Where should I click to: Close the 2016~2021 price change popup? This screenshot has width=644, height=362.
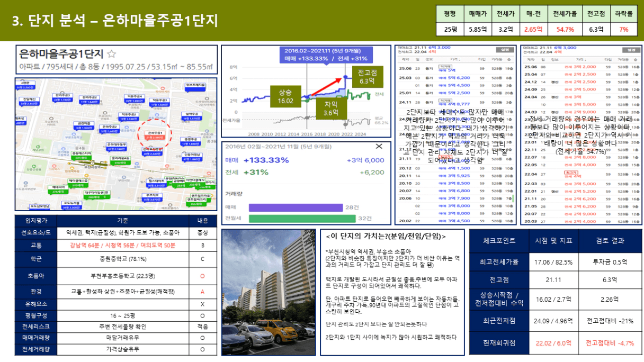click(379, 146)
